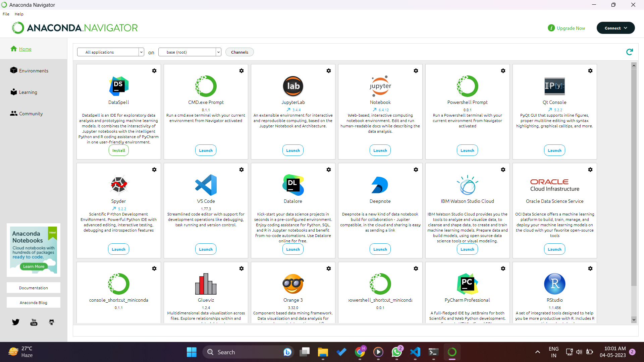Screen dimensions: 644x362
Task: Open the Help menu
Action: (x=19, y=14)
